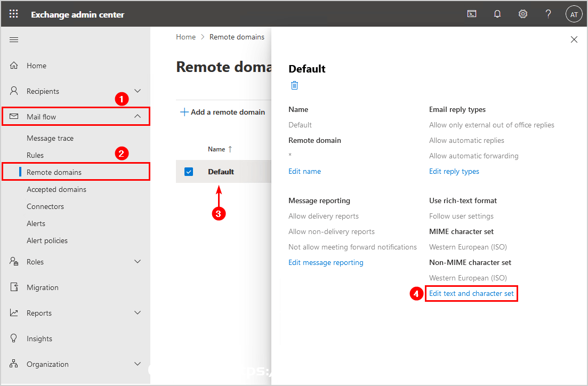Image resolution: width=588 pixels, height=386 pixels.
Task: Open Connectors
Action: [45, 206]
